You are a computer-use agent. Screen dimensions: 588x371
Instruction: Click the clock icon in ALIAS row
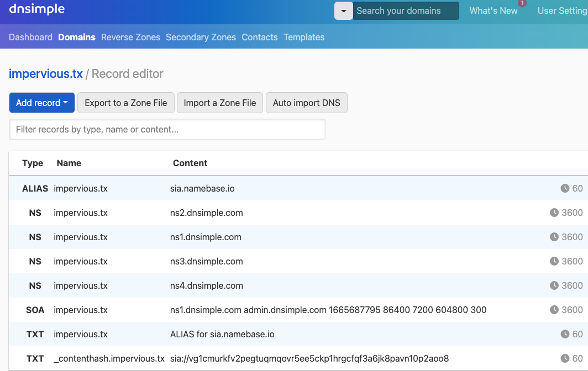click(x=565, y=188)
